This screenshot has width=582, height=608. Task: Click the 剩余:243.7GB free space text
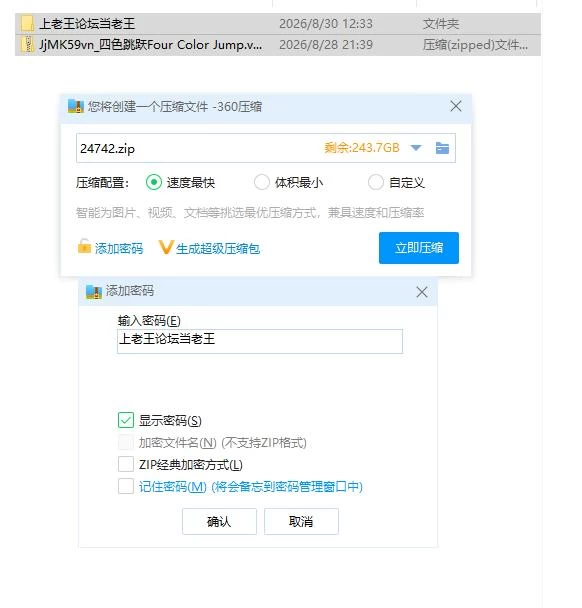coord(361,148)
